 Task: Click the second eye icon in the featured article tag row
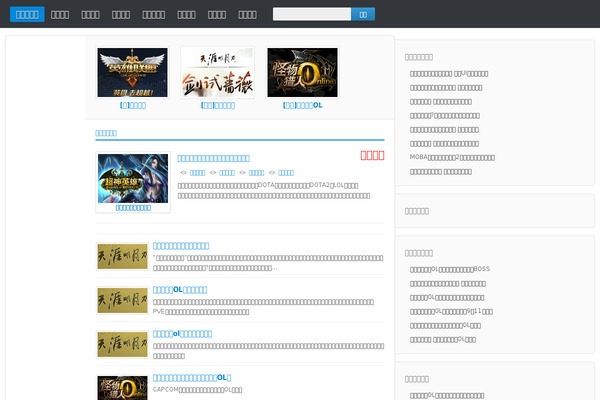click(213, 173)
